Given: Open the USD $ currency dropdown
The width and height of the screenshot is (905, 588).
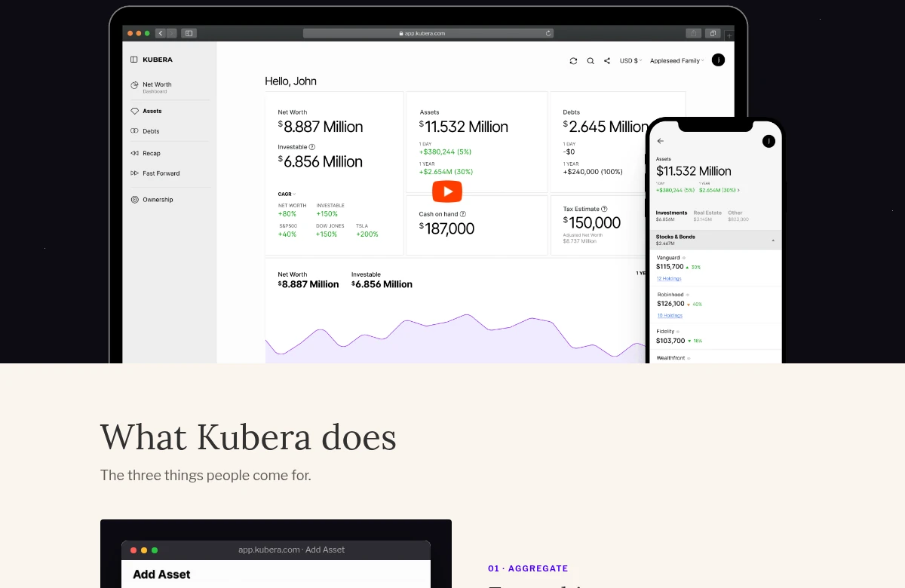Looking at the screenshot, I should pyautogui.click(x=630, y=60).
